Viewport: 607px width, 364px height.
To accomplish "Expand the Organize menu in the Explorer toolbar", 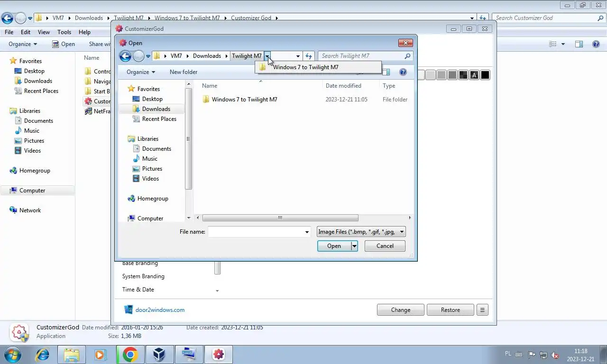I will click(x=23, y=44).
